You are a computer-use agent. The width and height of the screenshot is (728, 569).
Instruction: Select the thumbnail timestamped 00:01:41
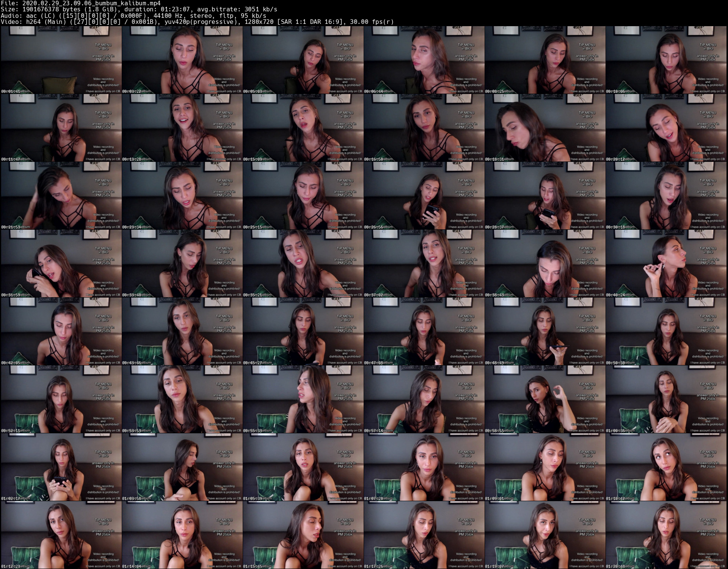pyautogui.click(x=61, y=60)
